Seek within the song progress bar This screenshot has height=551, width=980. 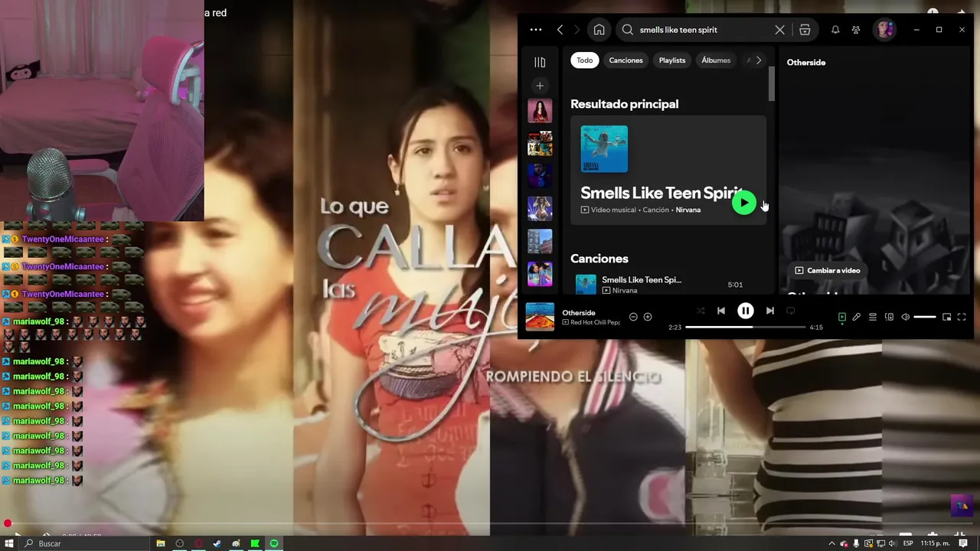tap(746, 328)
